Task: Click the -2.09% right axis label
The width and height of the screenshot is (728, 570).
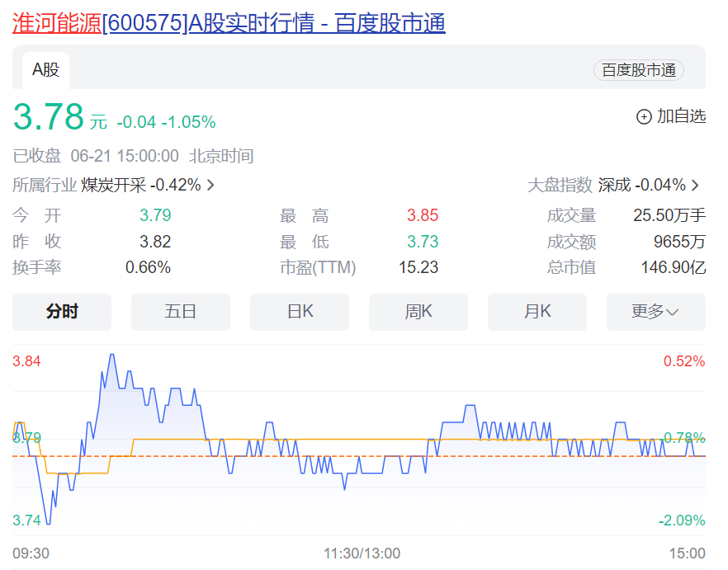Action: coord(682,520)
